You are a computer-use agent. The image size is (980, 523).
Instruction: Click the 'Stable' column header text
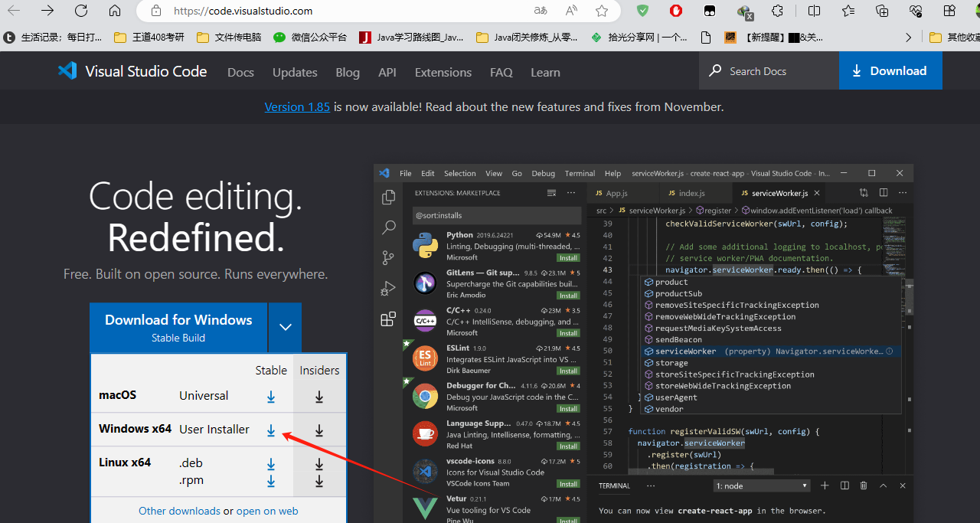point(271,370)
